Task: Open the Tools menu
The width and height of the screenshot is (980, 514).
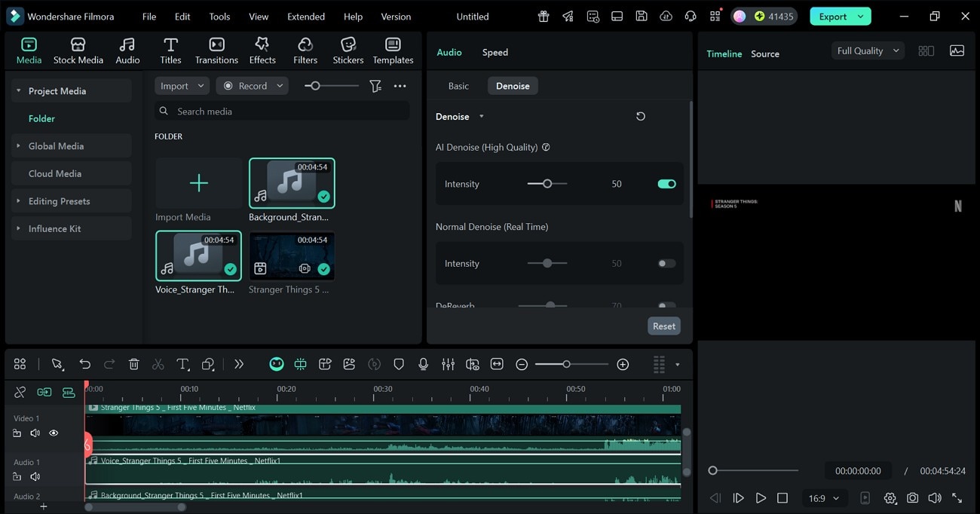Action: [219, 16]
